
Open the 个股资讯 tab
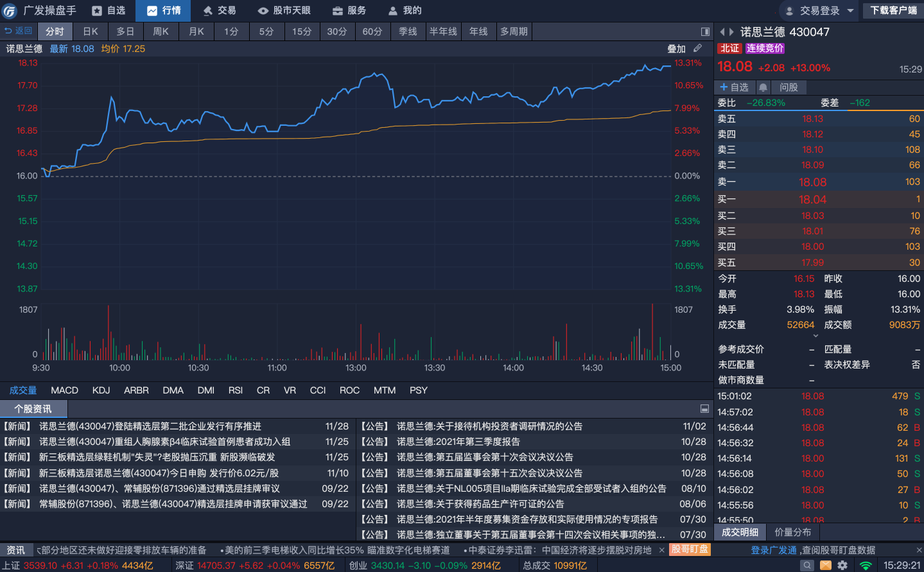(33, 409)
